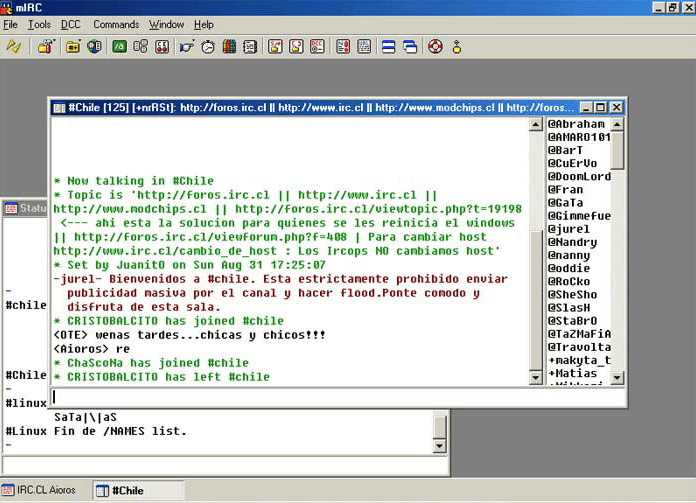Open the File menu
Screen dimensions: 696x503
[10, 24]
